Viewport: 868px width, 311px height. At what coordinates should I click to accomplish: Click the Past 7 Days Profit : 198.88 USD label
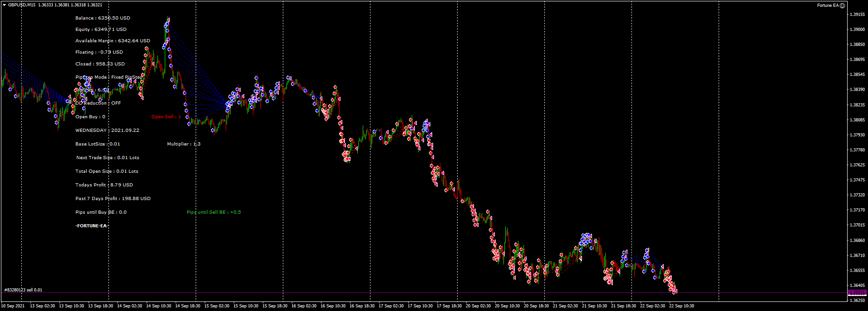click(x=113, y=199)
